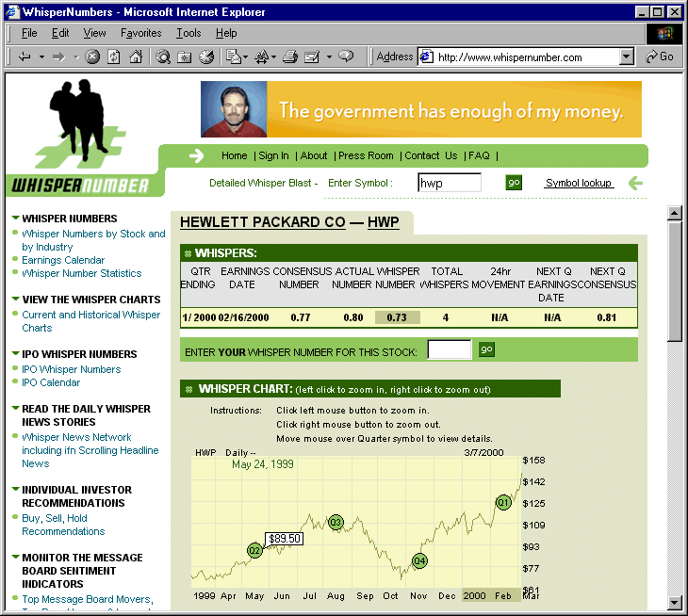Open Whisper Number Statistics link
This screenshot has height=616, width=688.
[82, 273]
